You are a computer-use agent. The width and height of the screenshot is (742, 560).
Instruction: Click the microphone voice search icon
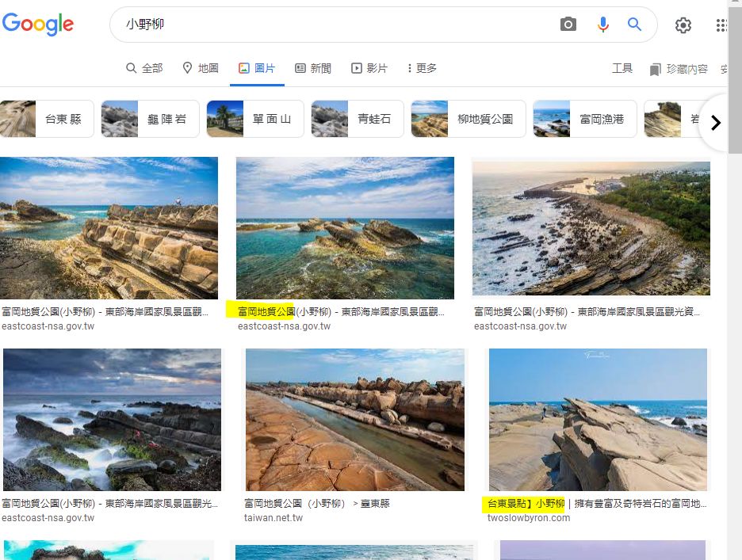tap(603, 25)
